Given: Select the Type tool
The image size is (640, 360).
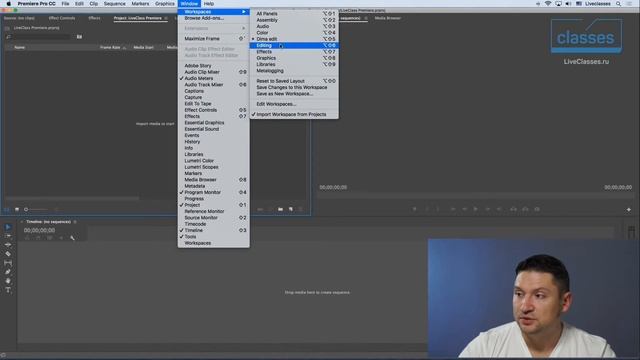Looking at the screenshot, I should click(x=8, y=290).
